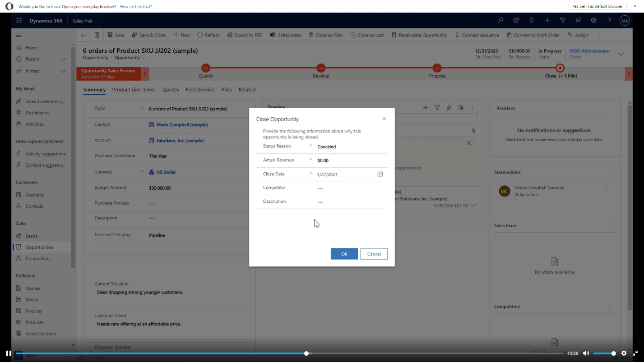Image resolution: width=644 pixels, height=362 pixels.
Task: Click the New record command
Action: (181, 35)
